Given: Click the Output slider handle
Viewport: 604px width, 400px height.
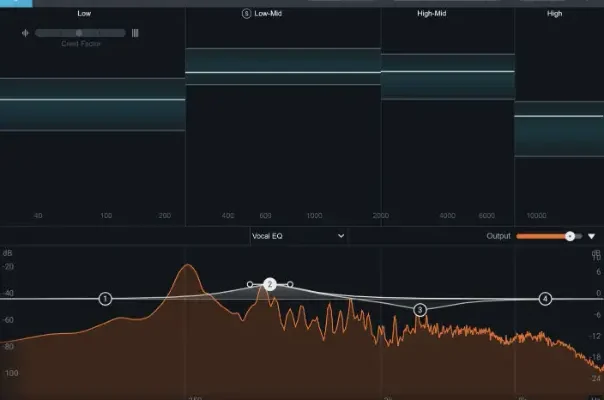Looking at the screenshot, I should 569,236.
